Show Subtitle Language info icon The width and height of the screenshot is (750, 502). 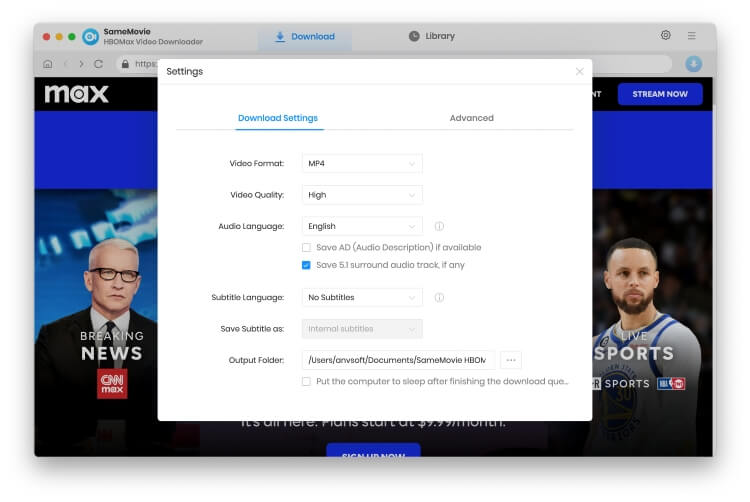(439, 297)
